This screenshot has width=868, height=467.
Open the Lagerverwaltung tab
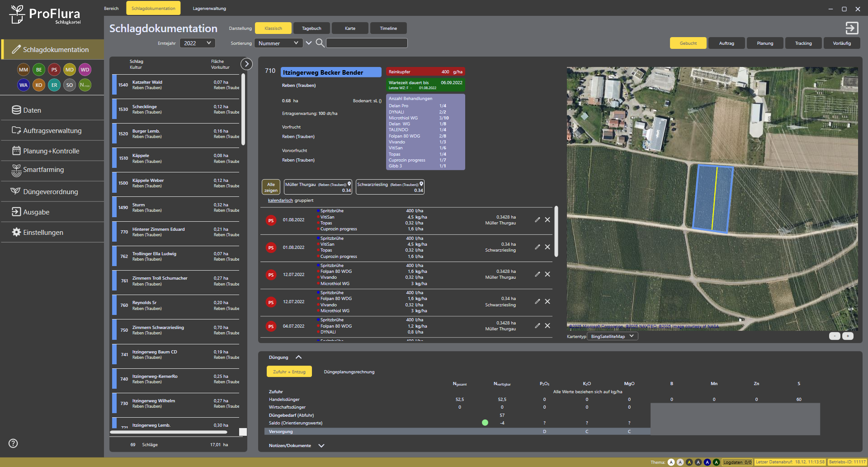click(209, 9)
